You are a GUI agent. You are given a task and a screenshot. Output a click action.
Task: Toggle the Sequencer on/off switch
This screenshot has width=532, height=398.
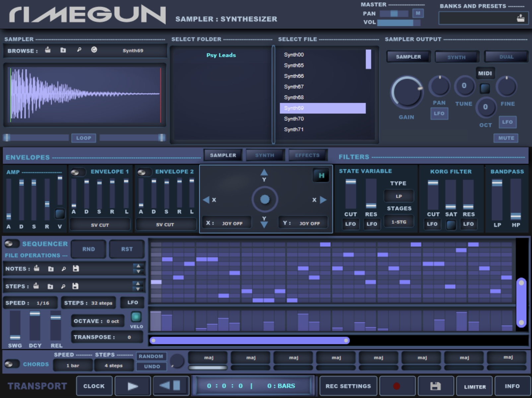[12, 243]
